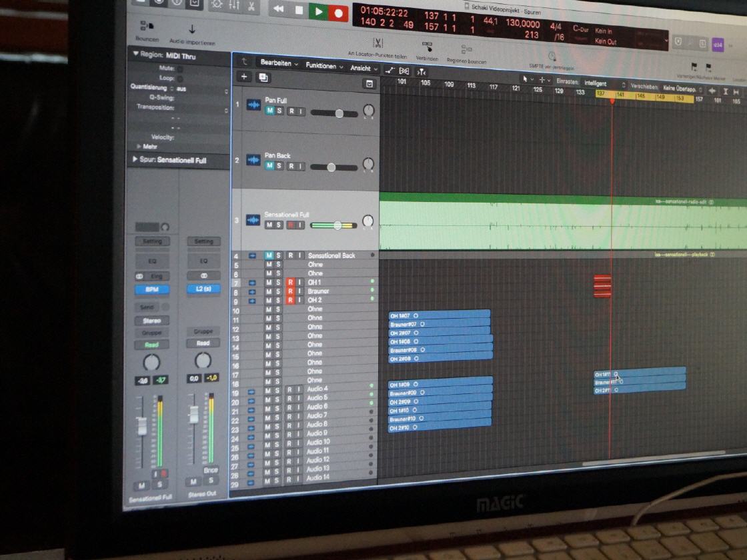Toggle the Loop checkbox in the Region inspector
The width and height of the screenshot is (747, 560).
tap(180, 79)
